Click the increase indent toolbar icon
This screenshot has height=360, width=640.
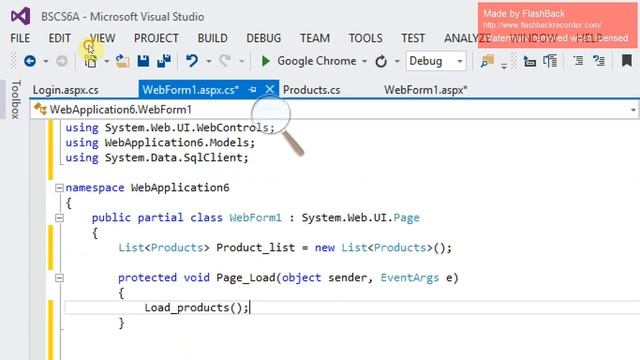coord(550,61)
